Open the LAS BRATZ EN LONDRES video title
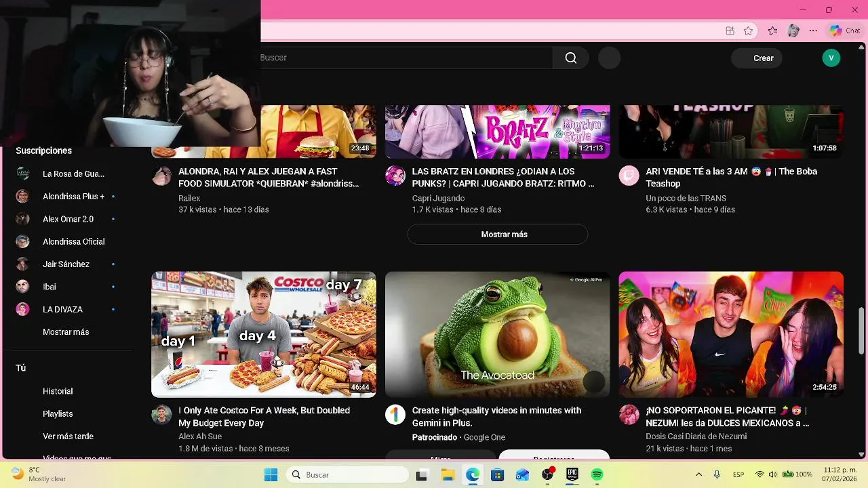Viewport: 868px width, 488px height. (503, 178)
